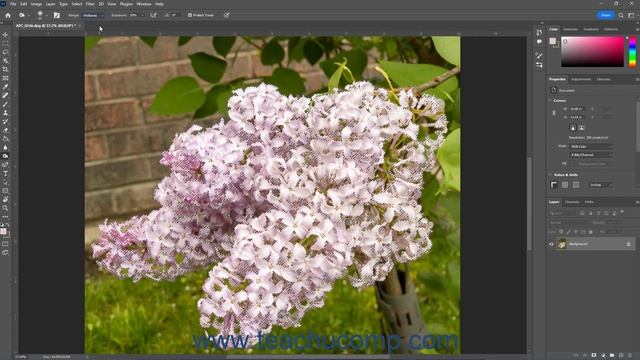
Task: Select the Background layer thumbnail
Action: [562, 244]
